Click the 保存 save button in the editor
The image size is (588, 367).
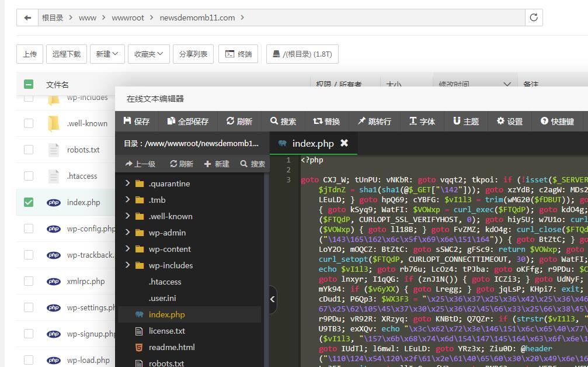click(137, 121)
